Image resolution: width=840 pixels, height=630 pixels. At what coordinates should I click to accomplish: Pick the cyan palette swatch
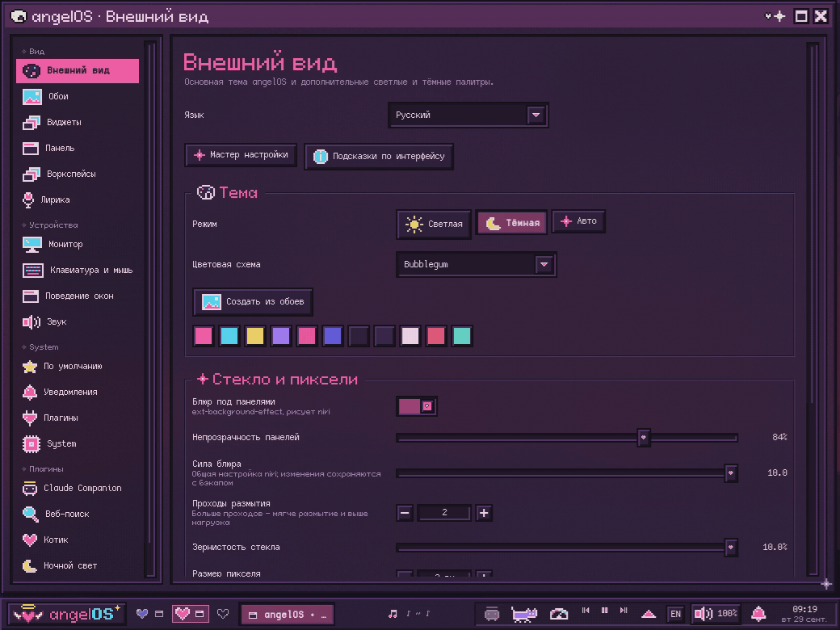point(229,336)
